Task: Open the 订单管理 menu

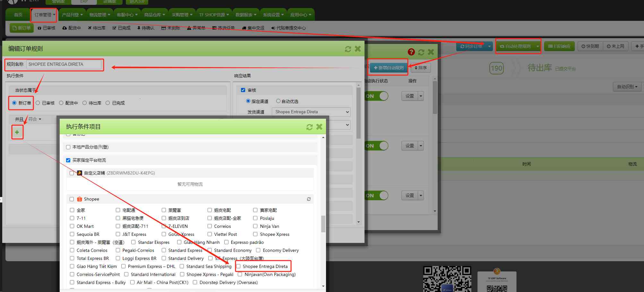Action: (x=44, y=15)
